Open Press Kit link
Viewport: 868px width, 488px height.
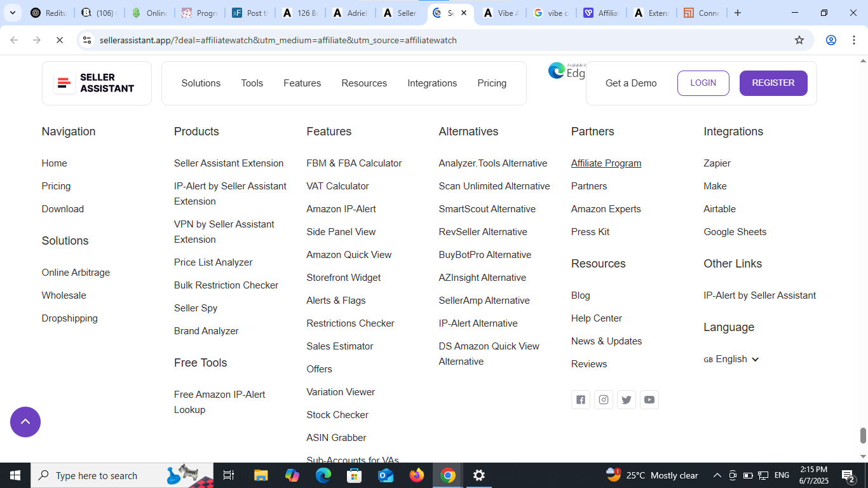[x=590, y=232]
